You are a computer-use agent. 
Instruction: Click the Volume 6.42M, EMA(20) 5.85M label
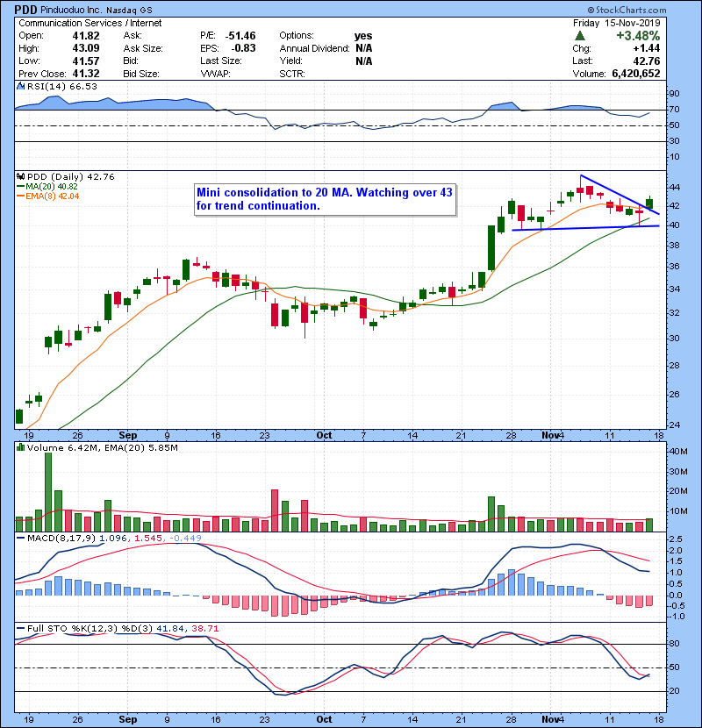pyautogui.click(x=102, y=447)
